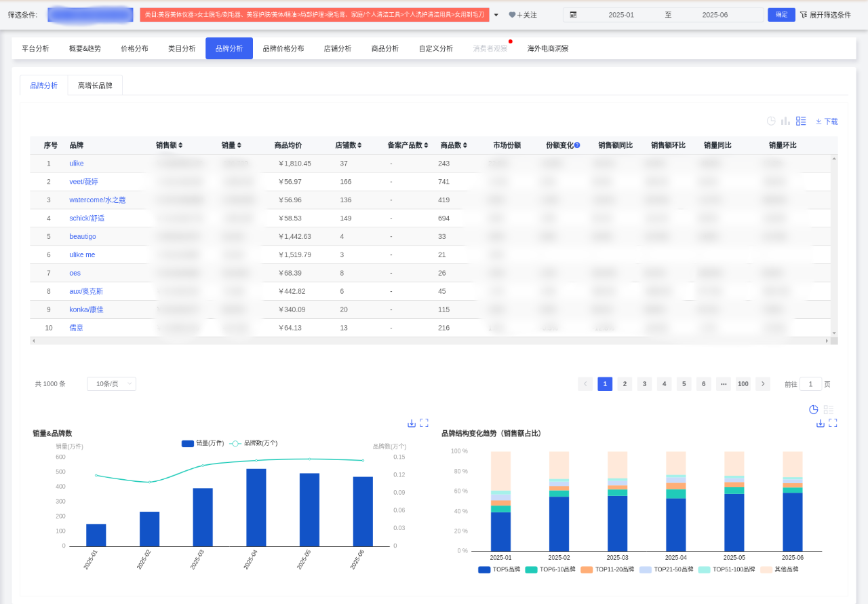The image size is (868, 604).
Task: Toggle TOP5品牌 legend entry
Action: point(498,569)
